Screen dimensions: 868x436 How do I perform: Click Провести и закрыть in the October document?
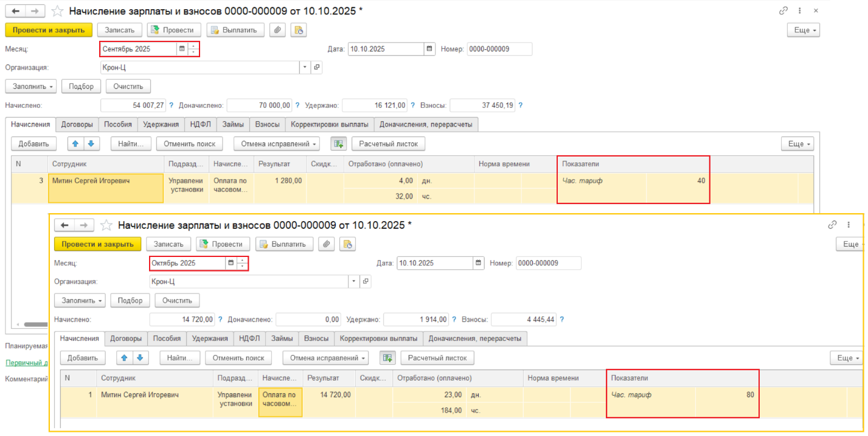tap(97, 244)
